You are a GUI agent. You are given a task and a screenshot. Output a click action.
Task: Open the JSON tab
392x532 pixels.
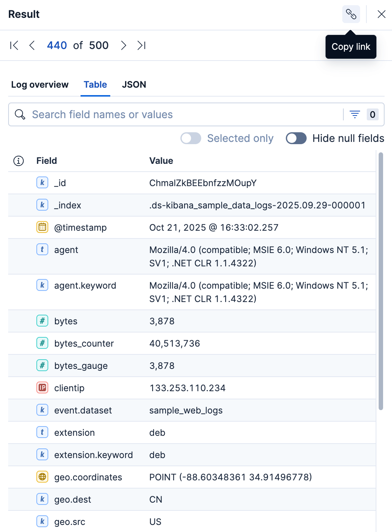coord(134,85)
